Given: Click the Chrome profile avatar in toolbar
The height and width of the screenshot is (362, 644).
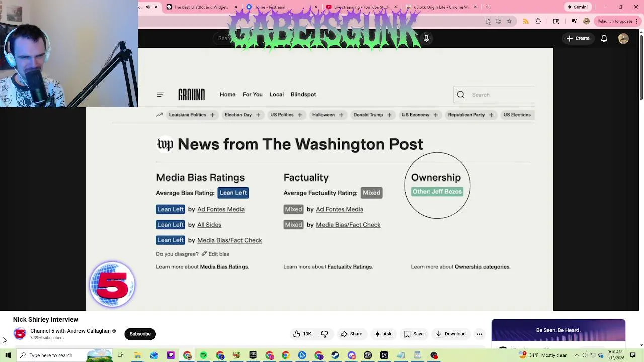Looking at the screenshot, I should 586,21.
